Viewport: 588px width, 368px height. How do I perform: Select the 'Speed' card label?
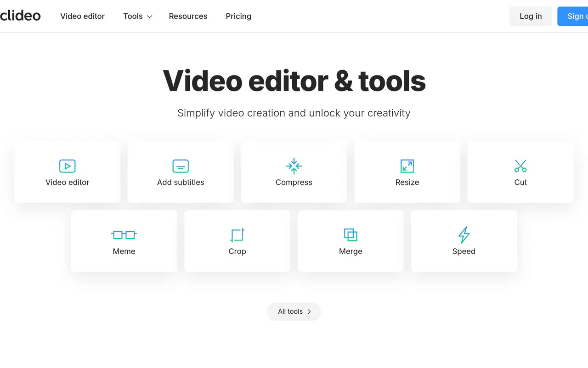(x=464, y=252)
